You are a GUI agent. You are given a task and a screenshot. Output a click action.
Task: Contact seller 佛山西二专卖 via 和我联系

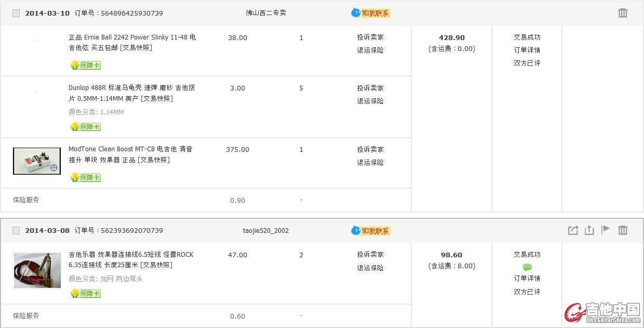click(371, 13)
